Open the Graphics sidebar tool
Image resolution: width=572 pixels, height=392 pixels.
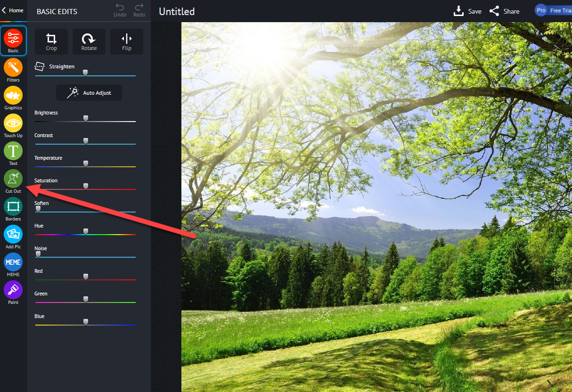[13, 98]
